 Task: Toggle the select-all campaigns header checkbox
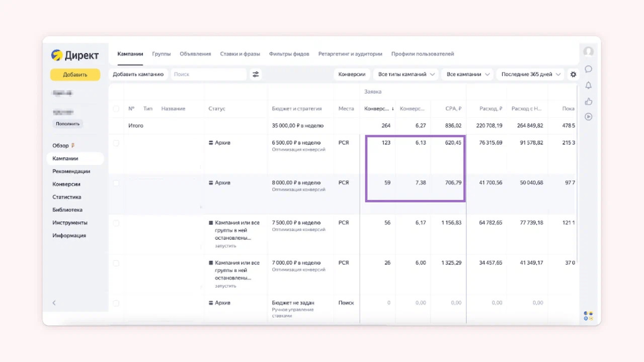(116, 109)
